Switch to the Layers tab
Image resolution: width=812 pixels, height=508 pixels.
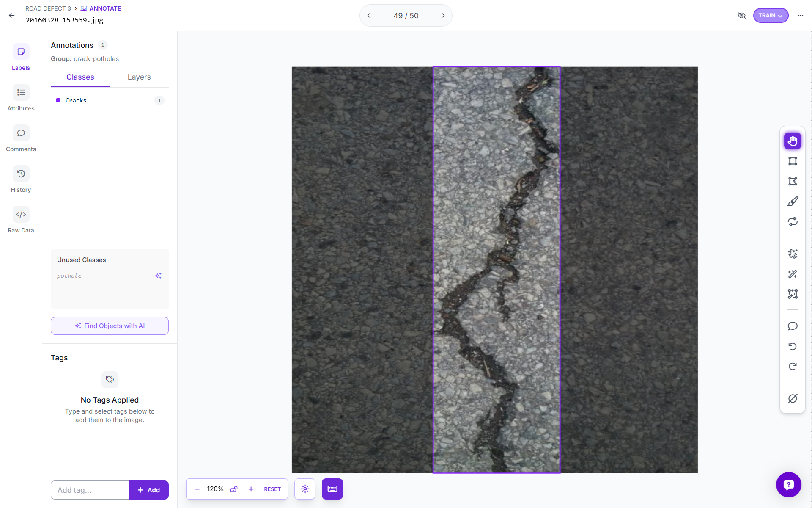click(139, 77)
